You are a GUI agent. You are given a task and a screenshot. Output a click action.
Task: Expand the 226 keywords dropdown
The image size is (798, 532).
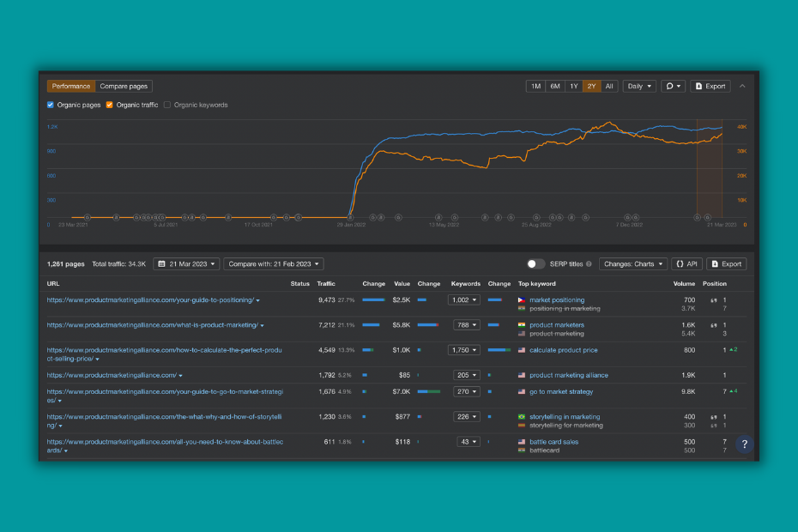coord(466,416)
